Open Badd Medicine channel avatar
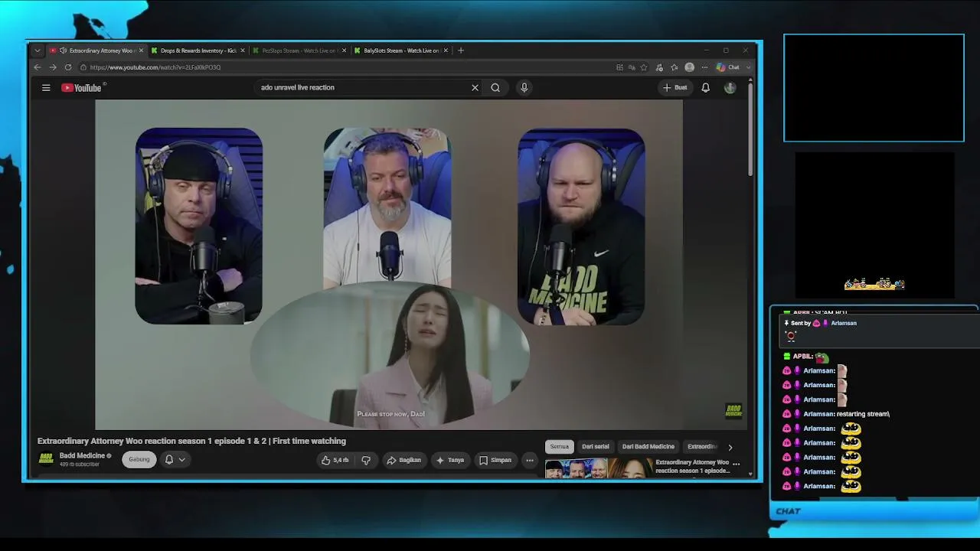 click(46, 459)
